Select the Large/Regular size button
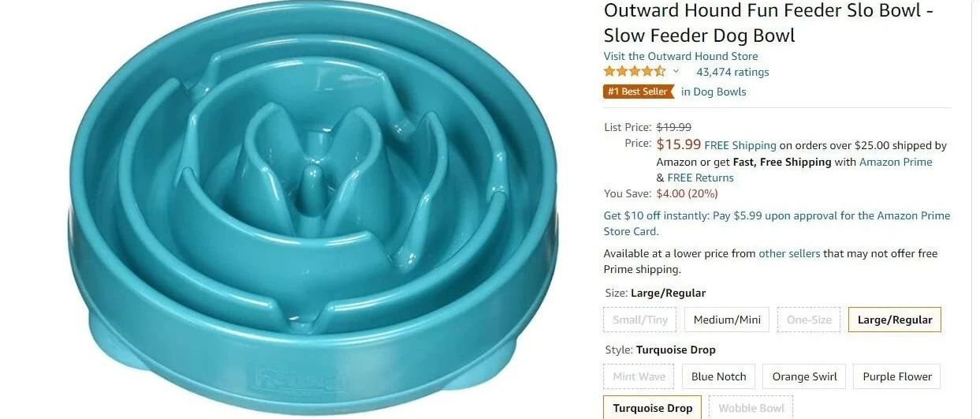 [x=895, y=320]
